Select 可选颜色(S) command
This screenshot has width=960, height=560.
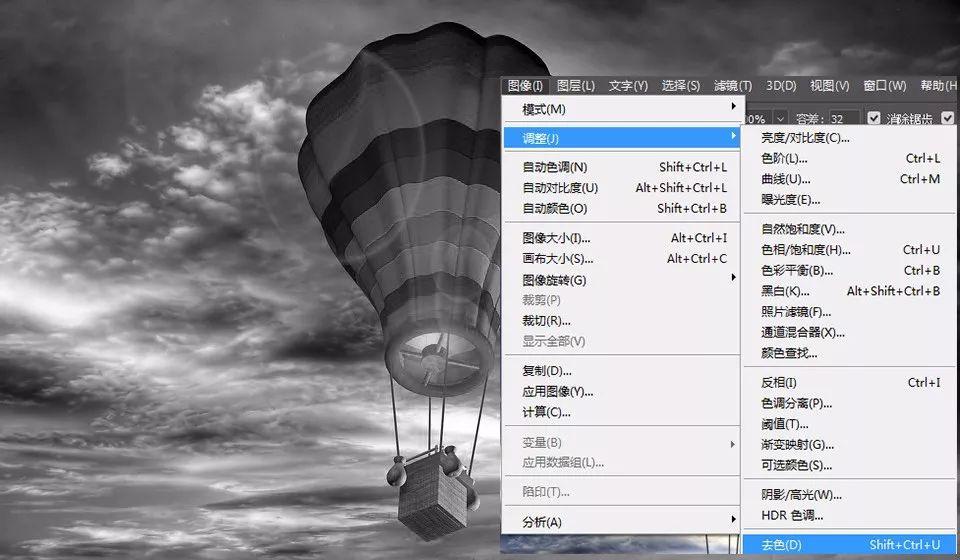(x=850, y=465)
